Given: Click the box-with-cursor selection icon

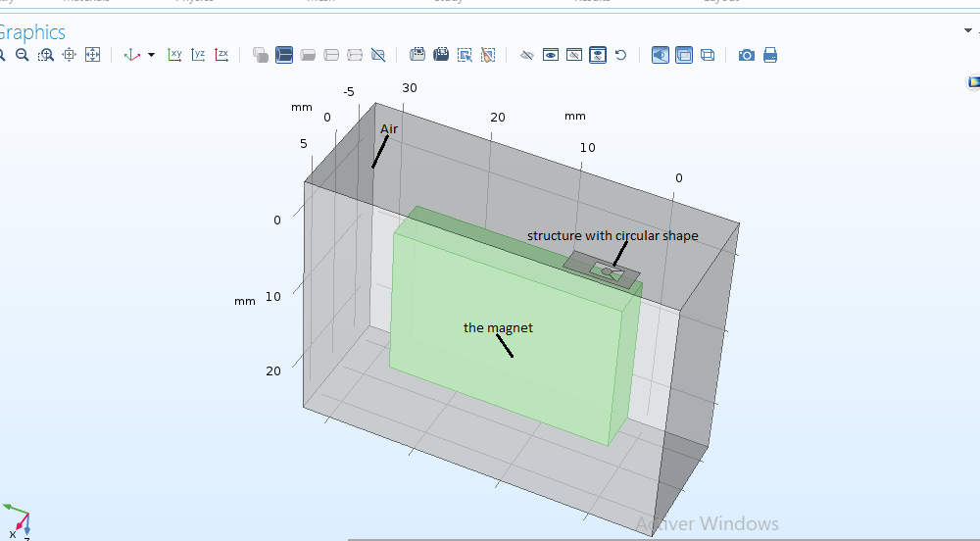Looking at the screenshot, I should click(x=465, y=55).
